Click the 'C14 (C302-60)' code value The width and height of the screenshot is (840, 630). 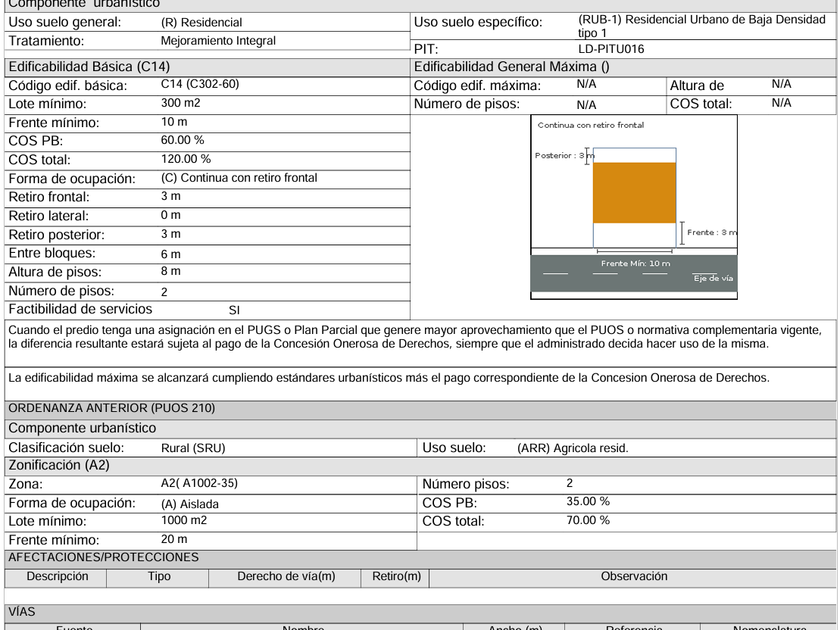pyautogui.click(x=200, y=84)
